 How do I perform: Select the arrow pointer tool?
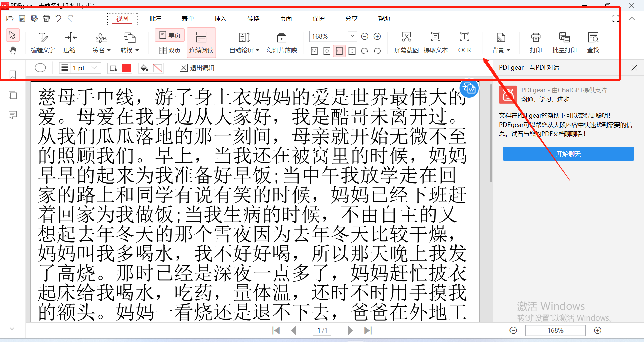pyautogui.click(x=13, y=35)
